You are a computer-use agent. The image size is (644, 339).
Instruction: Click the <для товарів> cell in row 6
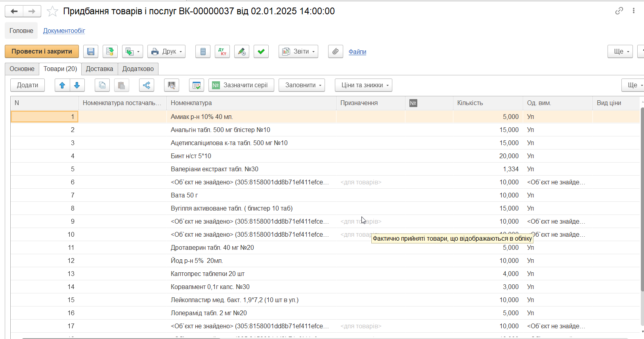[371, 182]
